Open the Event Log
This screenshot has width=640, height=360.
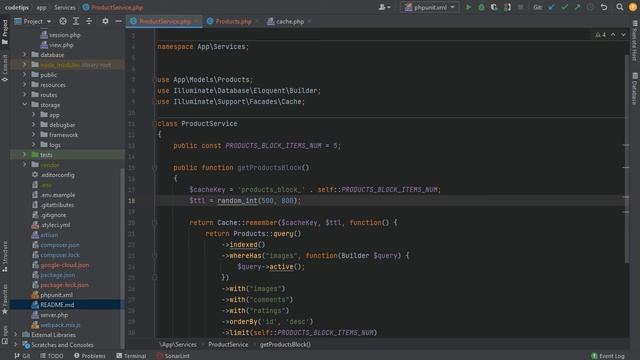tap(608, 356)
